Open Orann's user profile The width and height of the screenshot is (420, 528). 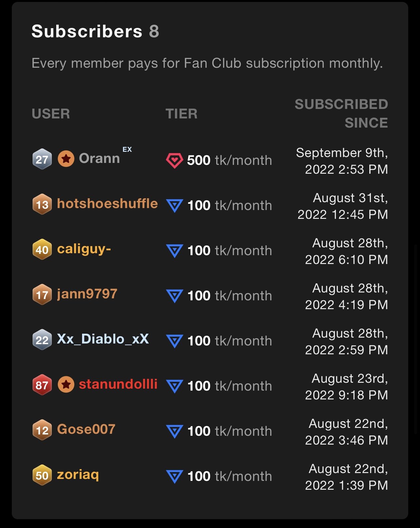tap(99, 159)
